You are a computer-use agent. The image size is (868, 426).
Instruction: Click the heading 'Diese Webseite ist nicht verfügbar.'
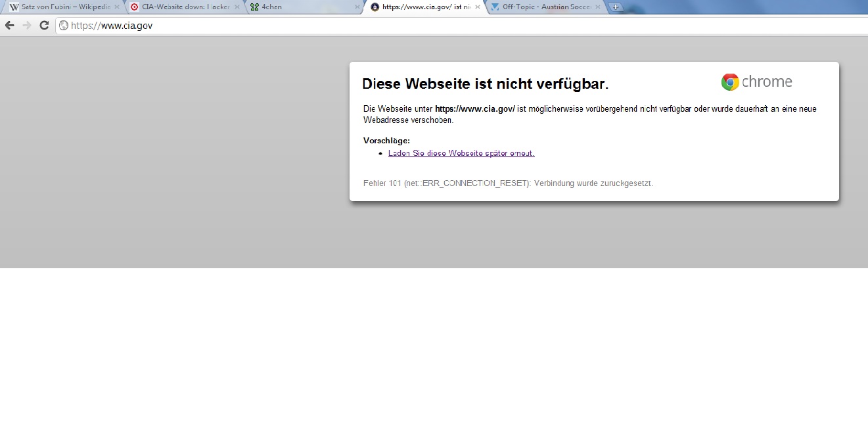pyautogui.click(x=486, y=84)
